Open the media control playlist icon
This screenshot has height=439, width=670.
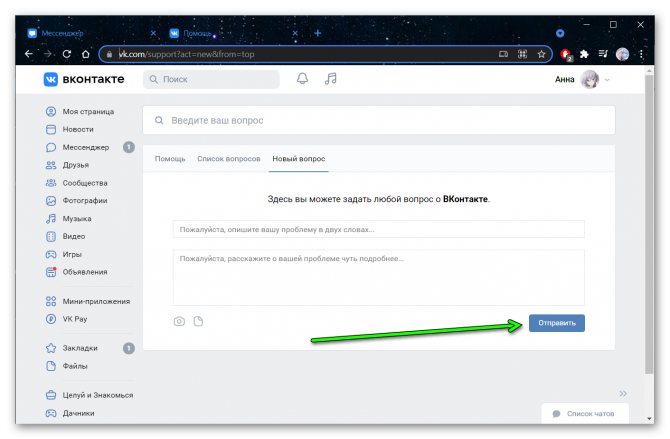click(x=603, y=54)
